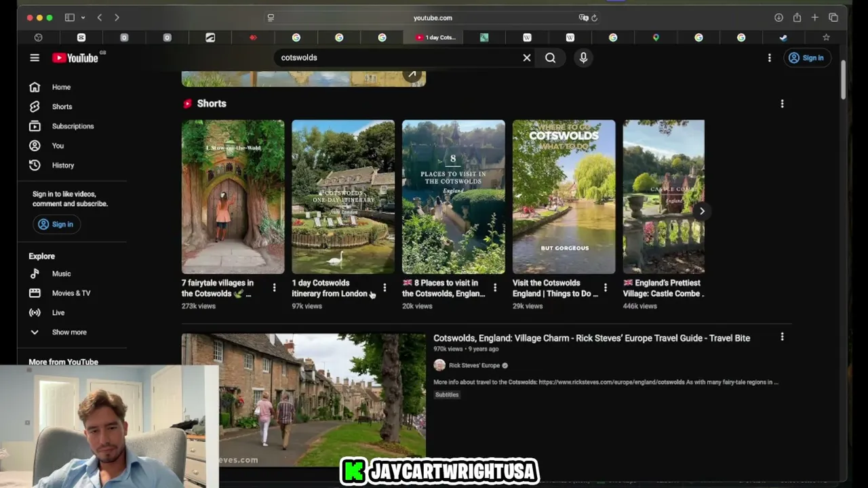Open the Visit the Cotswolds Short thumbnail
This screenshot has width=868, height=488.
click(564, 197)
